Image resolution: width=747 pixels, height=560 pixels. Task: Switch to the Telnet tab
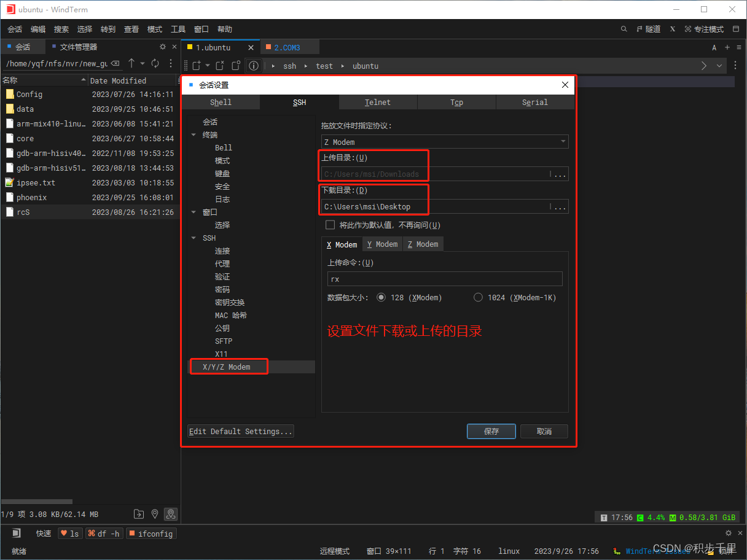[x=378, y=103]
